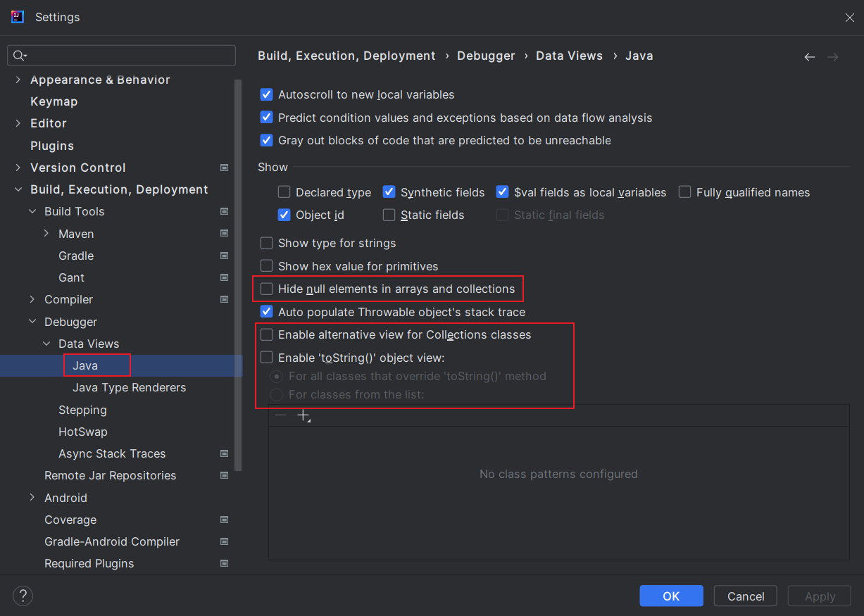
Task: Collapse the Debugger tree node
Action: tap(32, 322)
